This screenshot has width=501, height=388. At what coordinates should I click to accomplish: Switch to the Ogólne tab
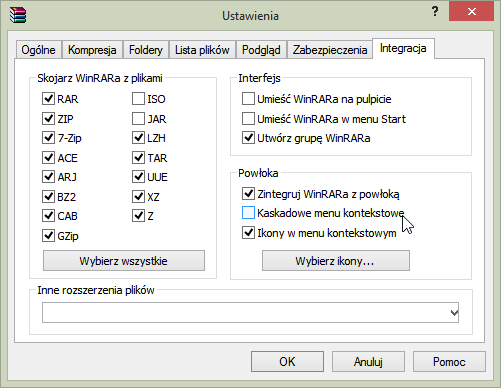click(38, 50)
